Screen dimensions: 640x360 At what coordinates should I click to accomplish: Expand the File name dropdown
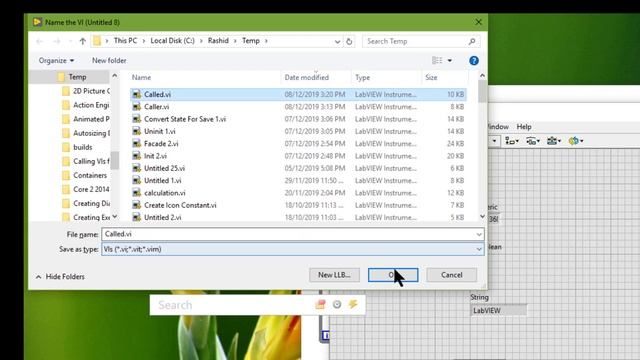click(479, 234)
